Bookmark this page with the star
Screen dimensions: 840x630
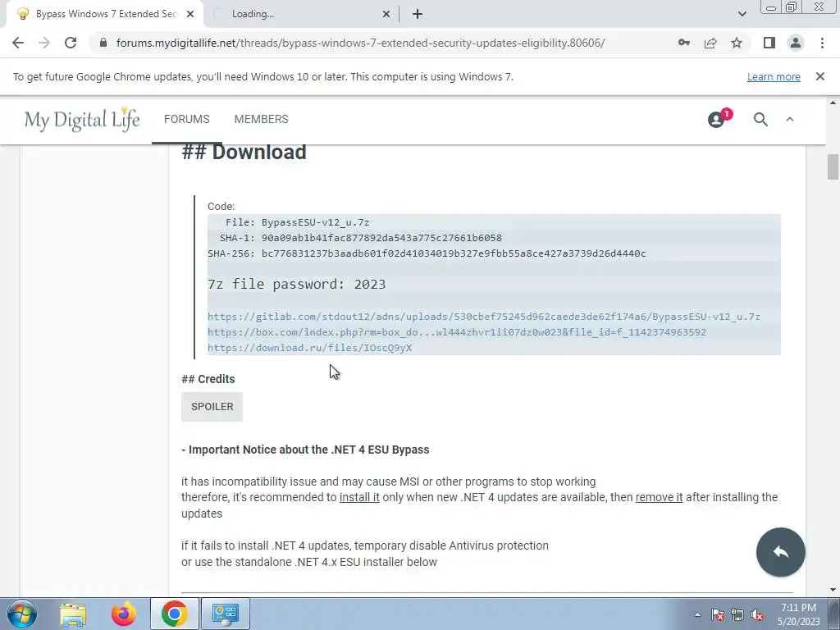coord(737,43)
